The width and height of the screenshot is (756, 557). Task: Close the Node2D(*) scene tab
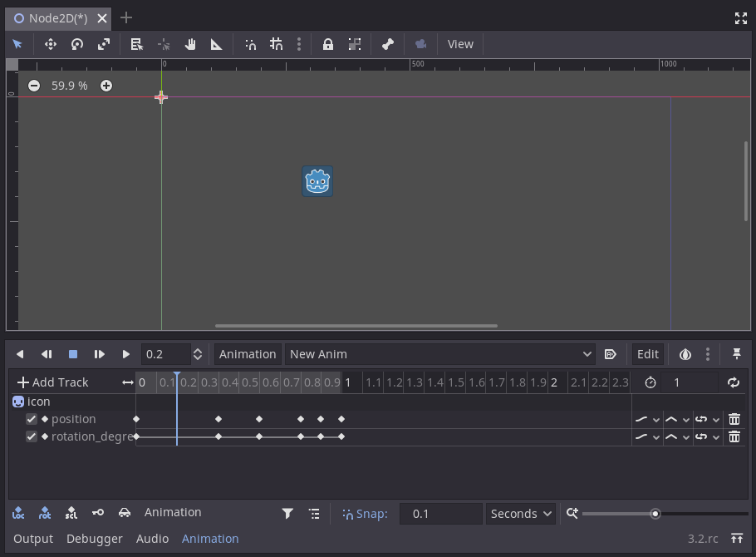[102, 18]
